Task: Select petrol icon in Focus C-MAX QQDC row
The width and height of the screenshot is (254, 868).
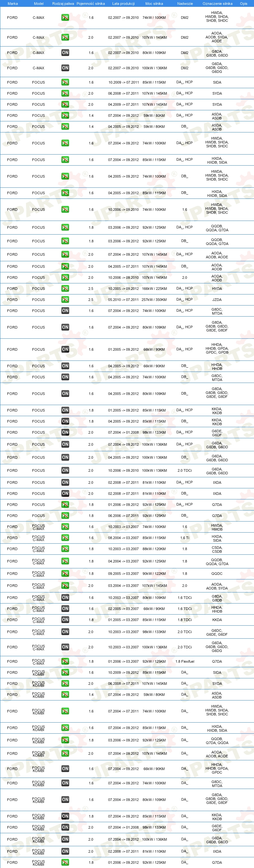Action: [x=65, y=574]
